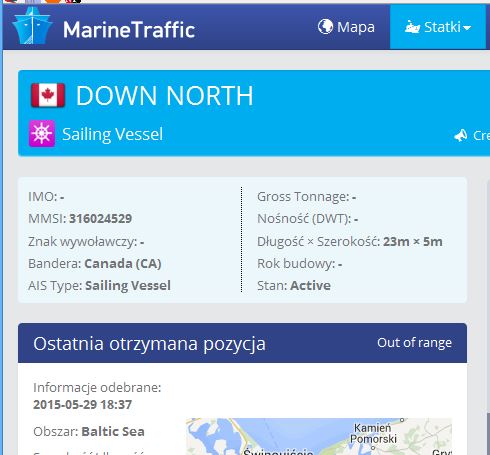Click the Canada (CA) flag value
Screen dimensions: 490x455
123,264
